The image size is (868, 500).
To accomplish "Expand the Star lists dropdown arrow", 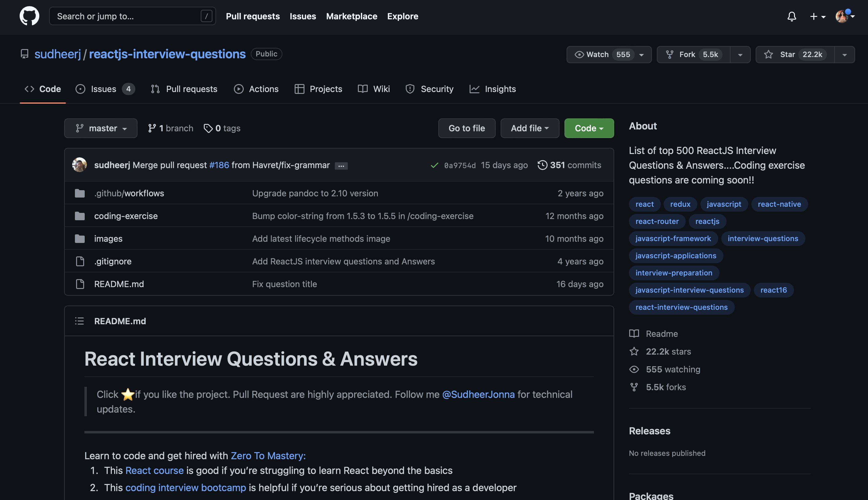I will pos(844,55).
